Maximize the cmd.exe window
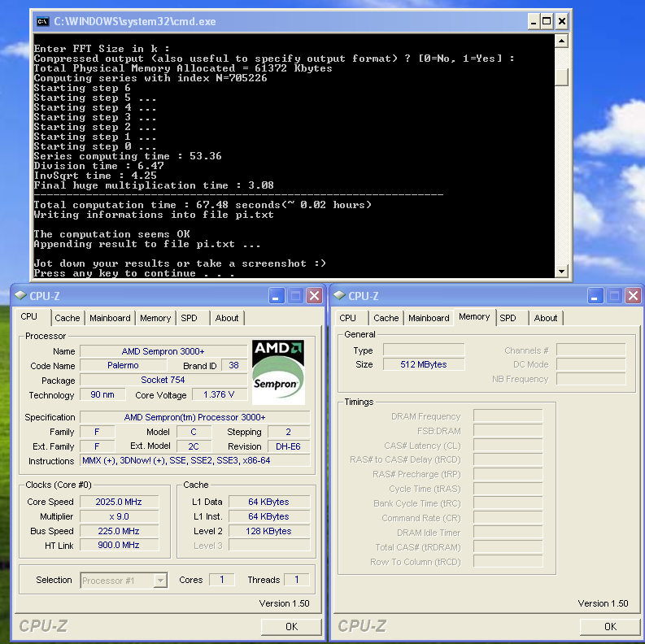Image resolution: width=645 pixels, height=644 pixels. point(547,21)
